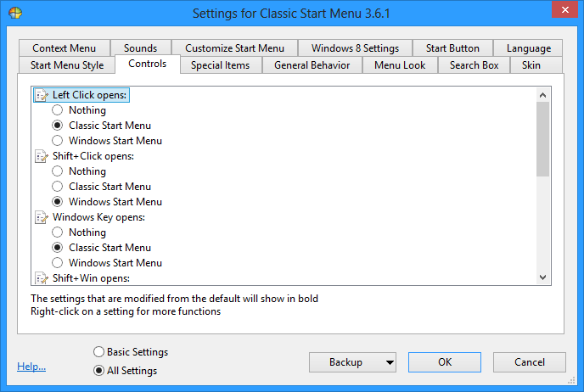Select Nothing under Windows Key opens
Viewport: 584px width, 392px height.
click(x=58, y=232)
